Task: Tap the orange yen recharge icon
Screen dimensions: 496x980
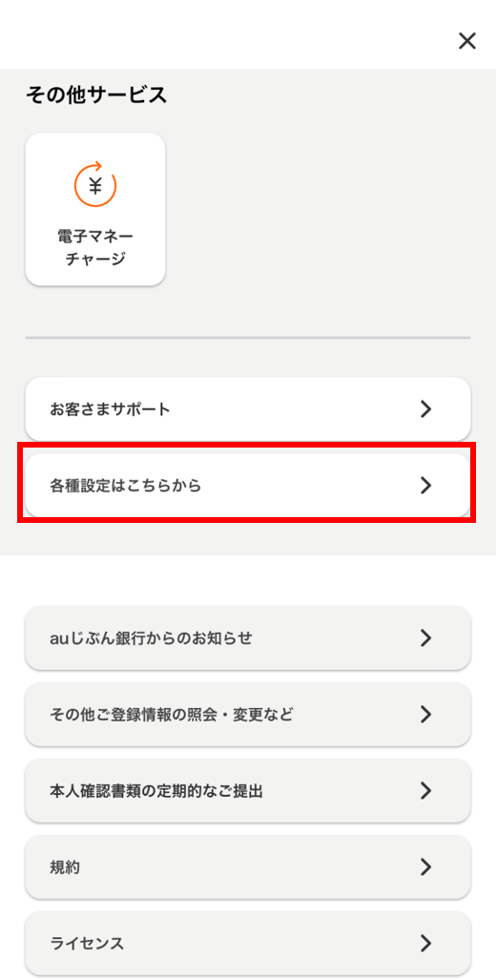Action: tap(95, 184)
